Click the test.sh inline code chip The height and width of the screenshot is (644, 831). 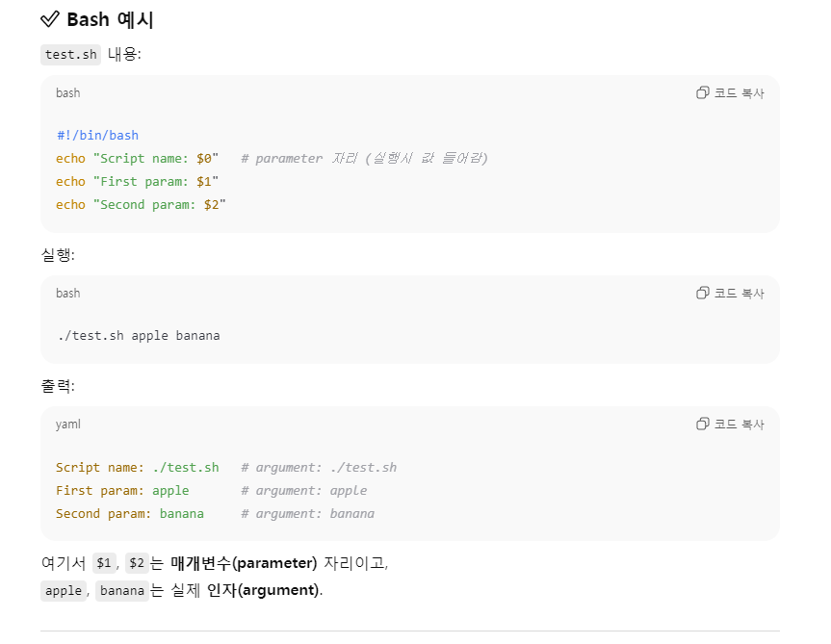(x=70, y=55)
